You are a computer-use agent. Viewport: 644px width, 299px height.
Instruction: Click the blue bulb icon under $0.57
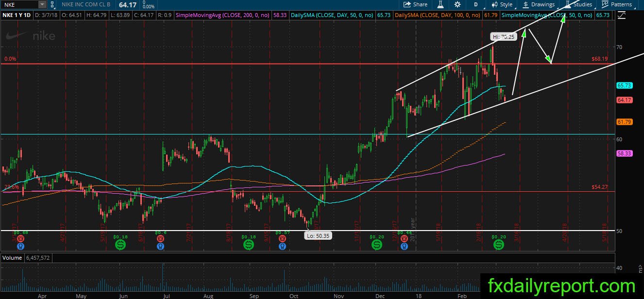click(x=282, y=247)
